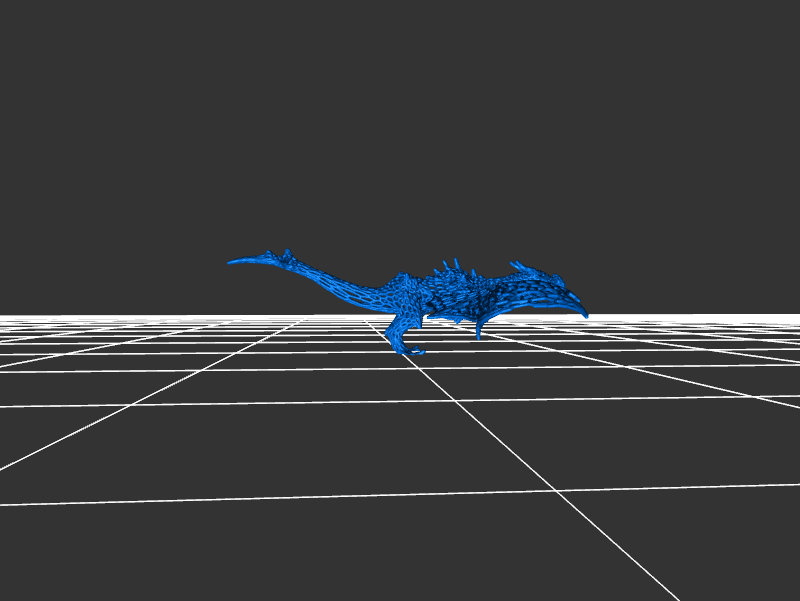Screen dimensions: 800x601
Task: Click empty dark background above the dragon
Action: click(400, 120)
